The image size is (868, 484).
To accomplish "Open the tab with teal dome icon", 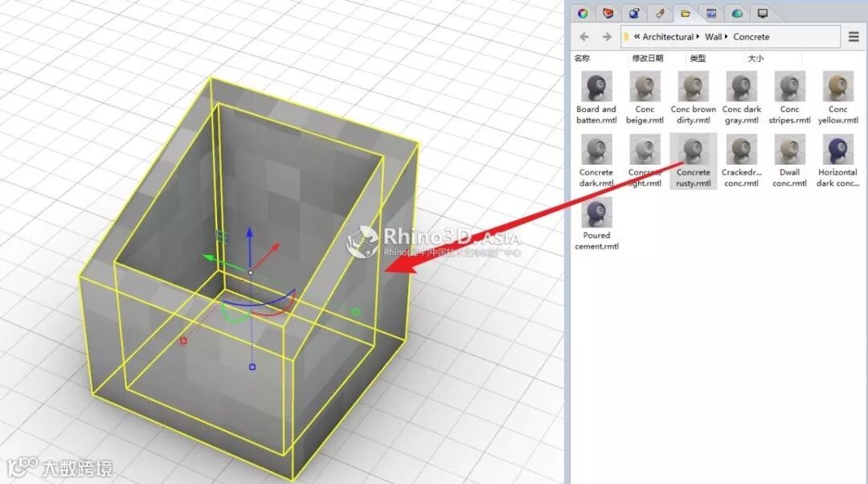I will point(737,14).
